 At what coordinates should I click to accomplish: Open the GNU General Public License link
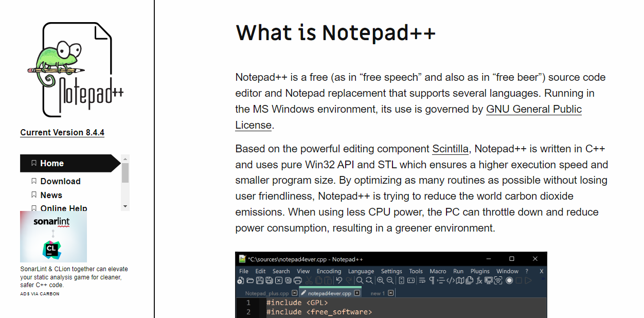533,109
